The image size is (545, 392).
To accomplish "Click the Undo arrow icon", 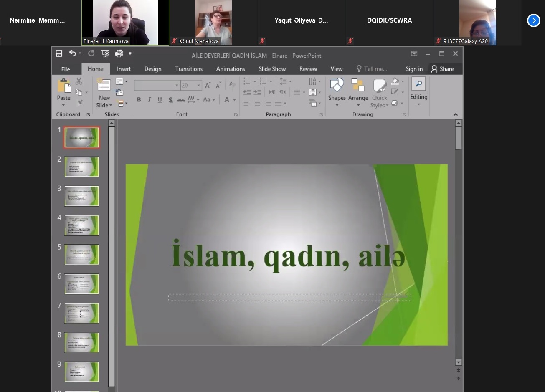I will click(x=73, y=53).
